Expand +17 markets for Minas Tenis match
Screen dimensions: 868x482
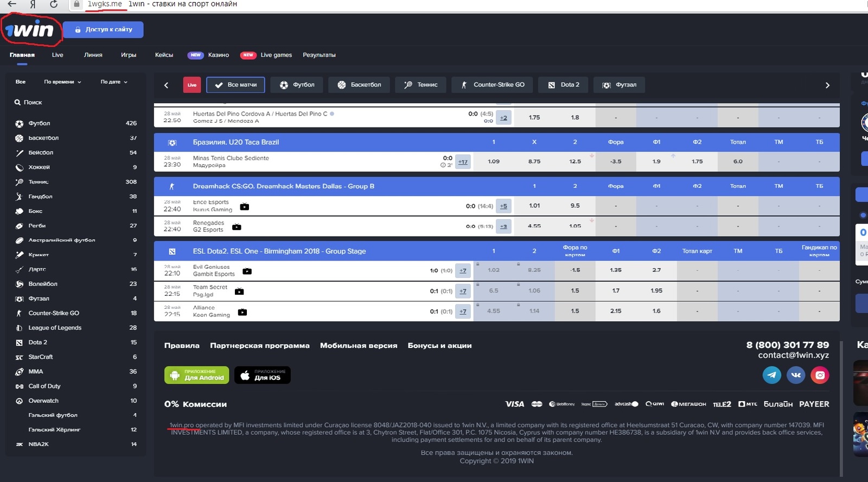click(463, 162)
